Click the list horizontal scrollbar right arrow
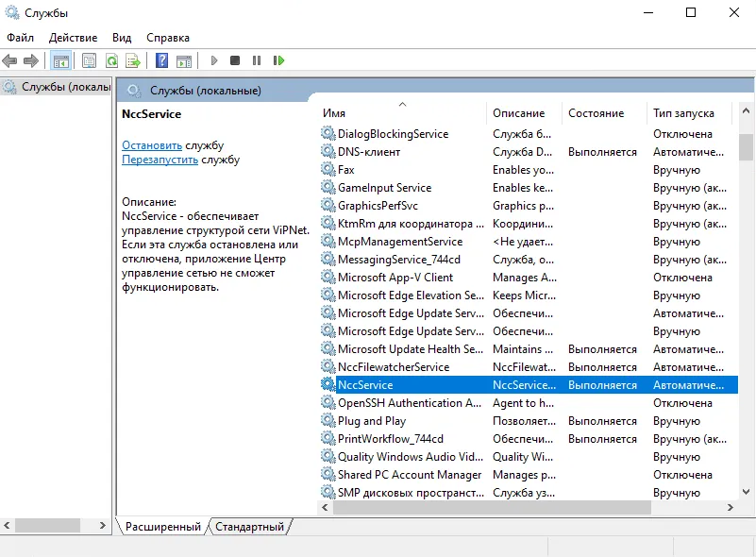Screen dimensions: 756x557 tap(730, 507)
